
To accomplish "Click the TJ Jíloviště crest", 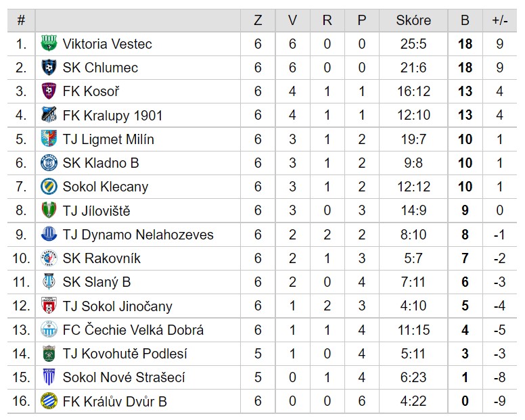I will pyautogui.click(x=49, y=210).
